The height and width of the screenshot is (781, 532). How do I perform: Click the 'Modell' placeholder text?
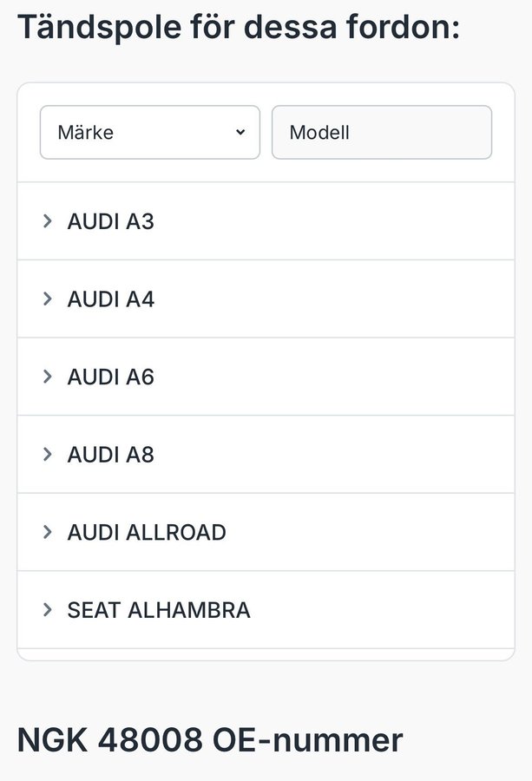coord(319,133)
